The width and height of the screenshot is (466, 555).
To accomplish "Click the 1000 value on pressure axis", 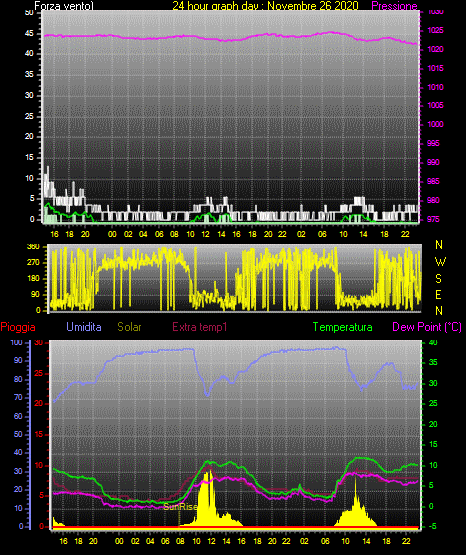I will [436, 124].
